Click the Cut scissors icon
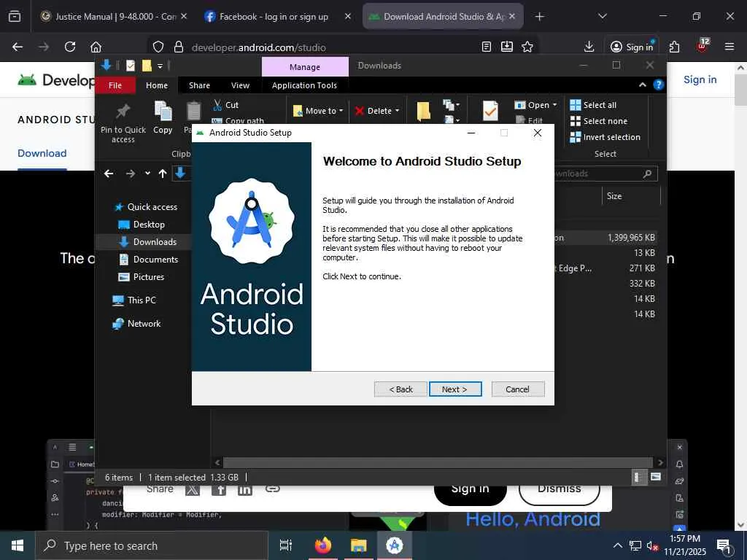The height and width of the screenshot is (560, 747). 218,105
